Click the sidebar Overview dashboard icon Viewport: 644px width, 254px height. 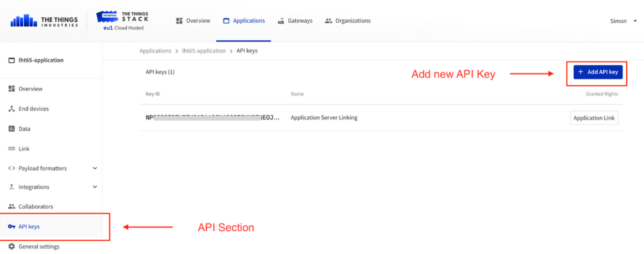[x=12, y=89]
